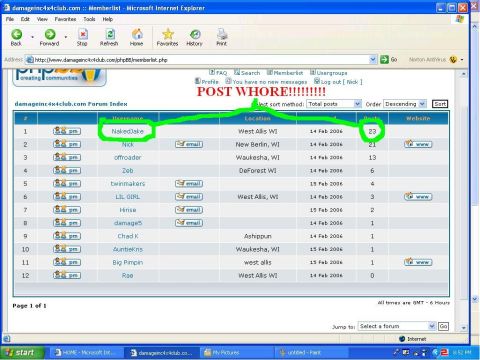Open the File menu
This screenshot has width=480, height=360.
[10, 19]
